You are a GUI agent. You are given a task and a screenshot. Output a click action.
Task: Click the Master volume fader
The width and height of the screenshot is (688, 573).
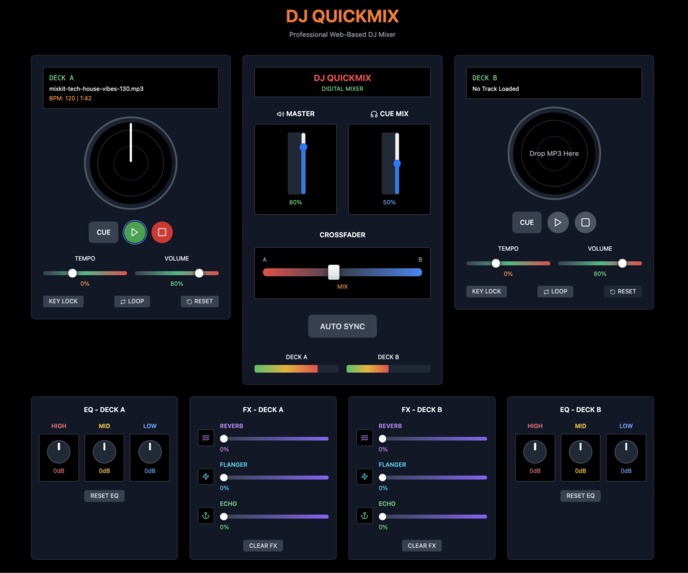point(303,163)
